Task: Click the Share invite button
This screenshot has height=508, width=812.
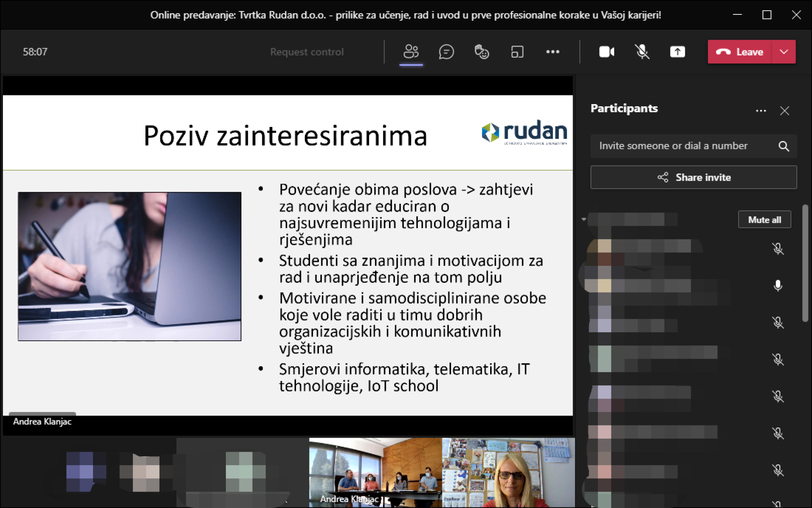Action: 693,177
